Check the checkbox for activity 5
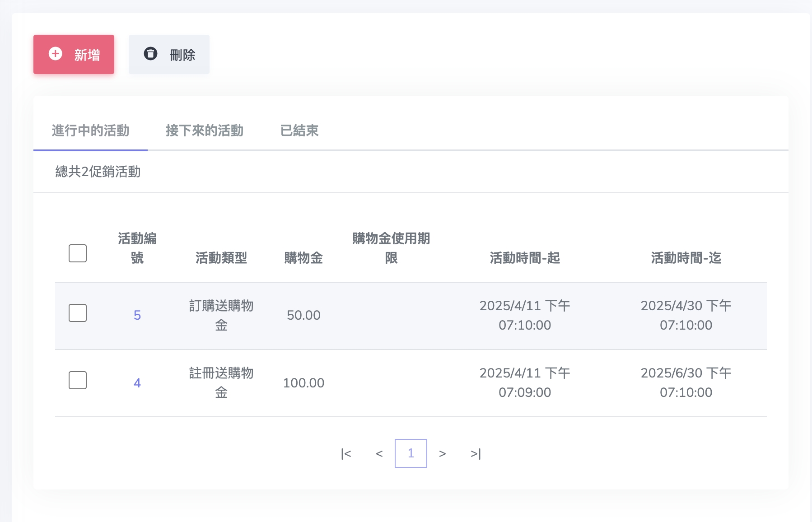 [x=78, y=313]
